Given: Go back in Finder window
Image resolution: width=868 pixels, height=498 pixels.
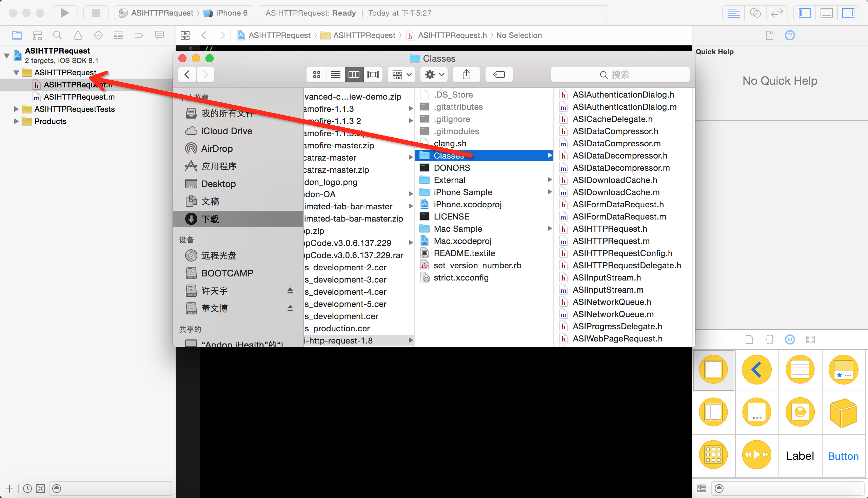Looking at the screenshot, I should pos(187,75).
